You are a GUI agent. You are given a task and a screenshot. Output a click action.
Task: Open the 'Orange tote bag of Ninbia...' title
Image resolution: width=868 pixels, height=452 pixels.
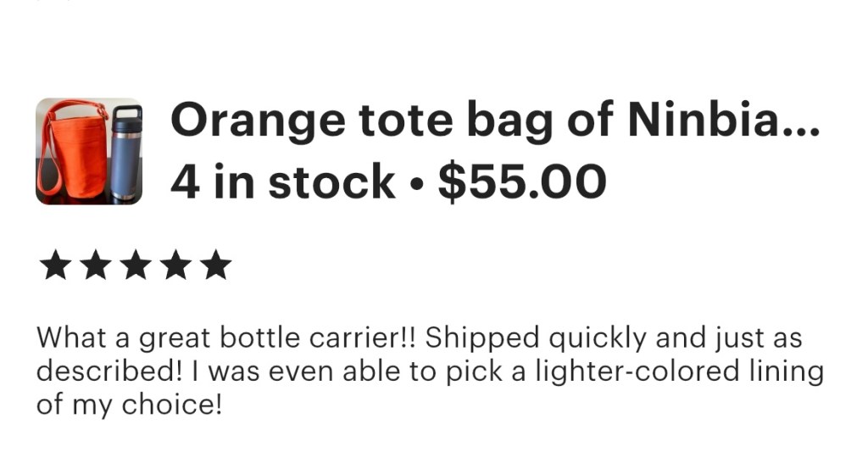(495, 121)
